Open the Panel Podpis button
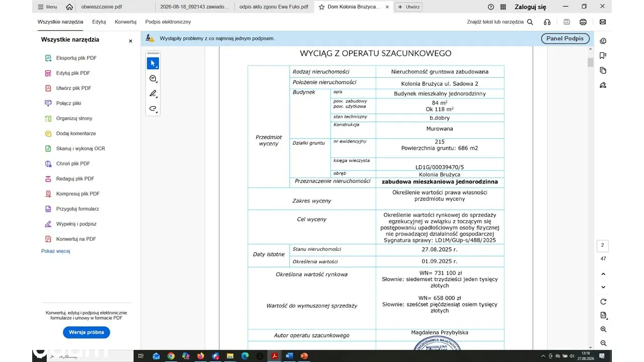Viewport: 644px width, 362px height. [x=565, y=38]
